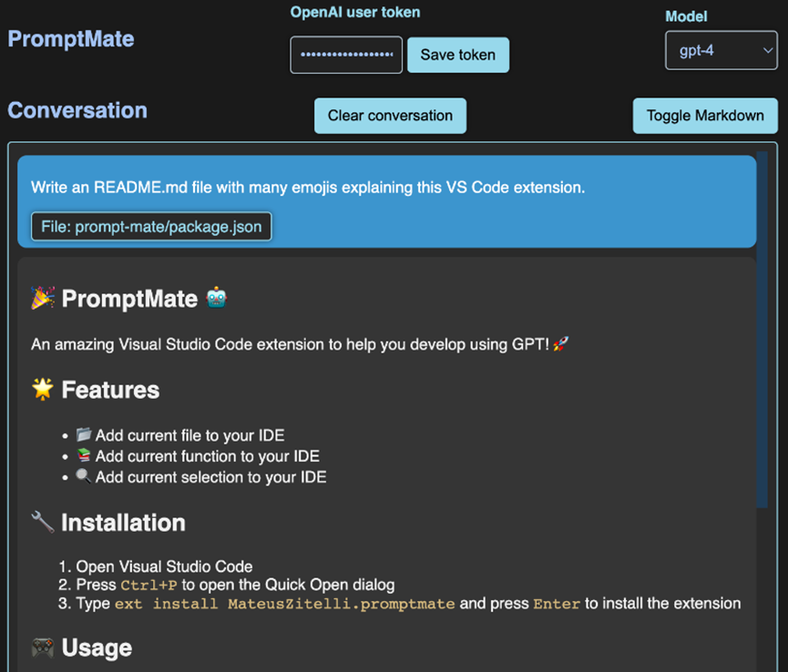Click the folder emoji in first feature bullet
Image resolution: width=788 pixels, height=672 pixels.
(x=84, y=434)
